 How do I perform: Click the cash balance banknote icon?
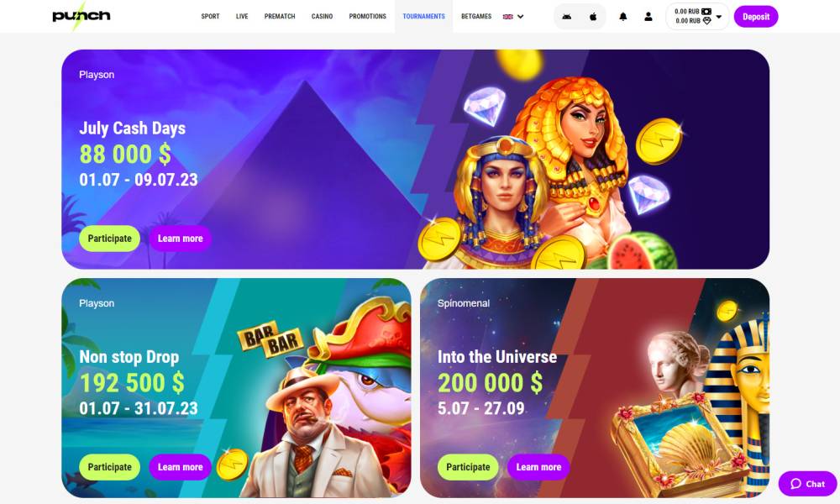[706, 11]
